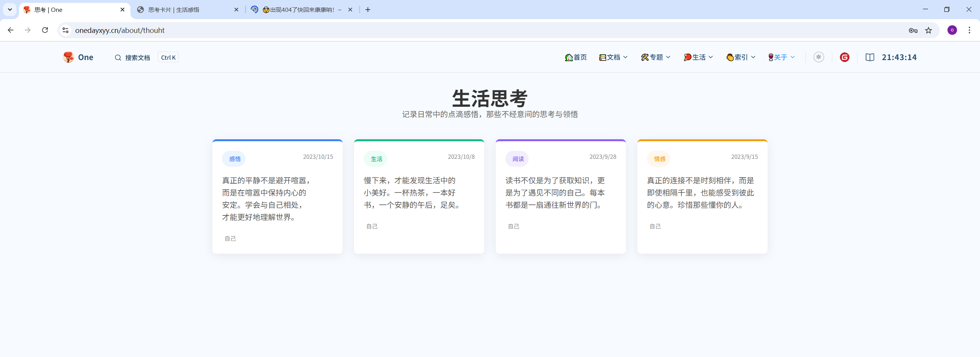980x357 pixels.
Task: Click the 自己 author on 情感 card
Action: point(655,227)
